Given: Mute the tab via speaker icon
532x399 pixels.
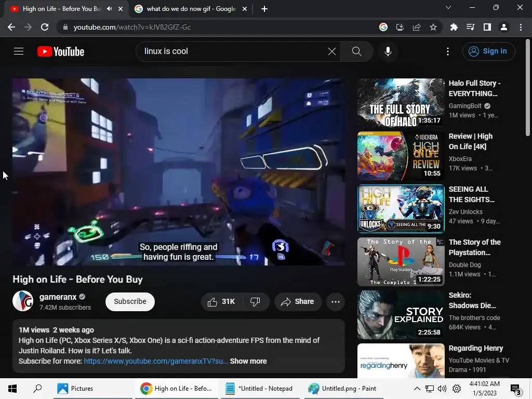Looking at the screenshot, I should click(109, 9).
